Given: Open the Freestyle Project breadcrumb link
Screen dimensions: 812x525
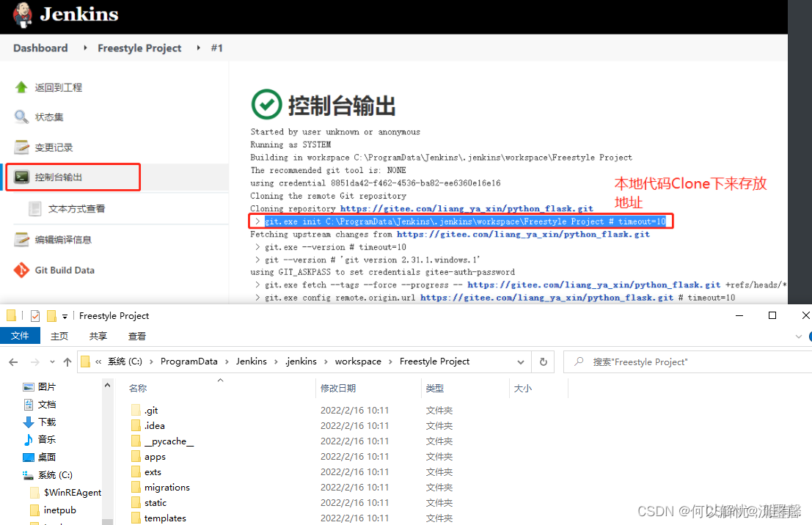Looking at the screenshot, I should coord(139,48).
